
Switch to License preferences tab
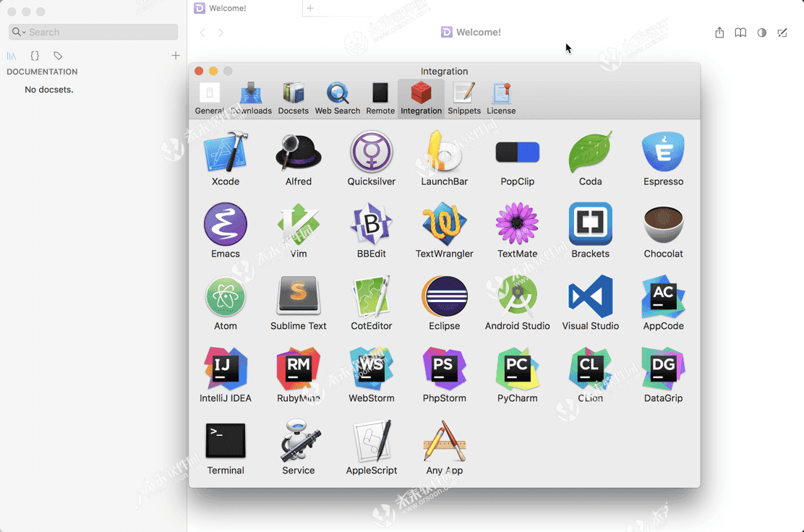point(501,98)
